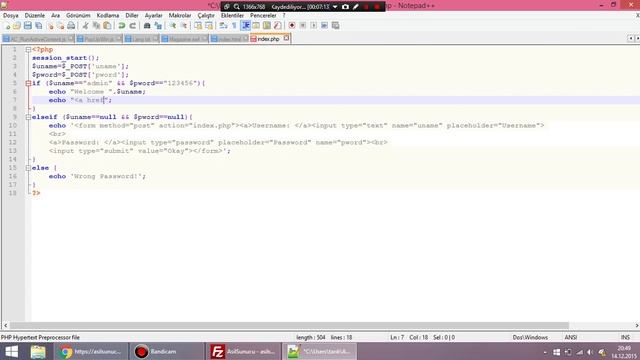Click the Save All toolbar icon
Image resolution: width=640 pixels, height=360 pixels.
click(x=39, y=26)
